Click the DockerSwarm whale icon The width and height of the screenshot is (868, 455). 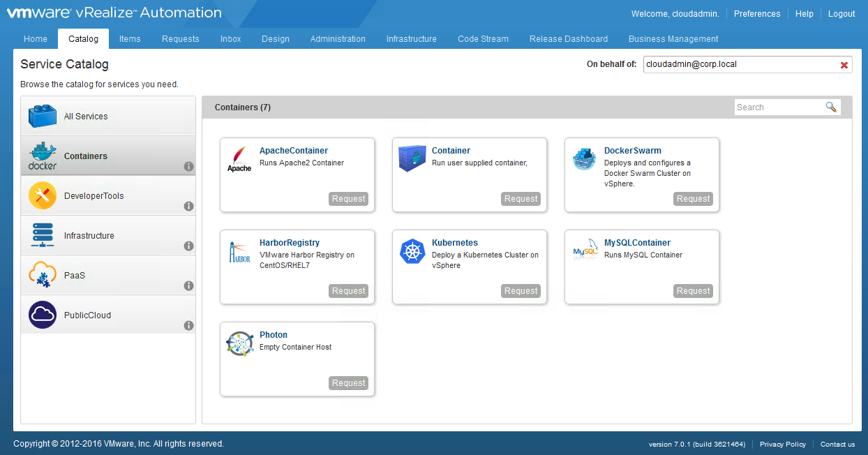click(x=584, y=158)
